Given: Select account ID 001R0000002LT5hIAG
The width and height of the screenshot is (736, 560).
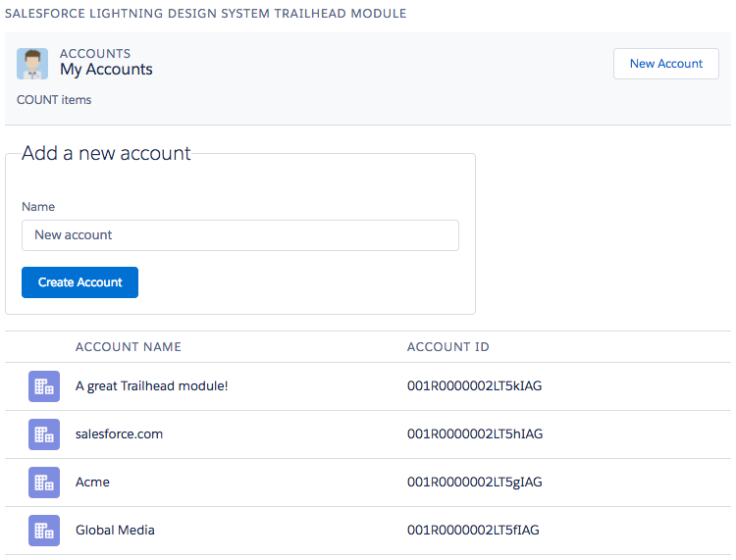Looking at the screenshot, I should pyautogui.click(x=475, y=433).
